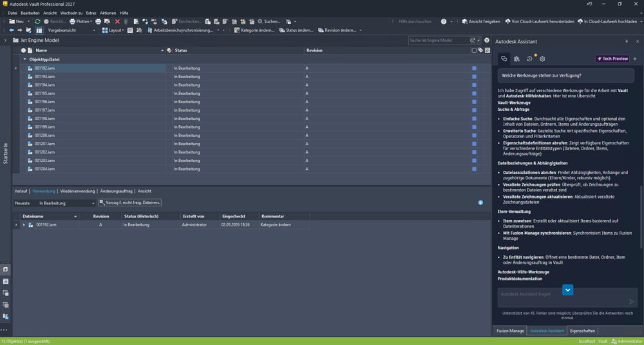Click Von Cloud-Laufwerk herunterladen
This screenshot has height=345, width=644.
point(539,21)
